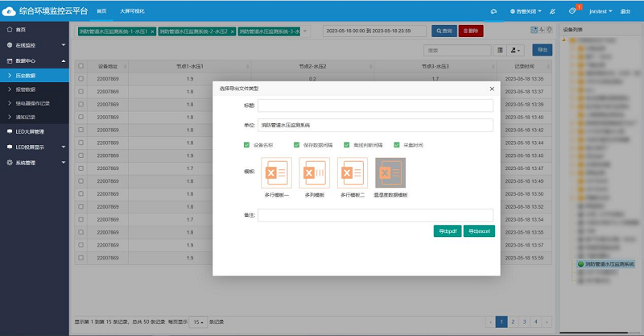Select the 温湿度数据模板 template icon
644x336 pixels.
[x=390, y=173]
